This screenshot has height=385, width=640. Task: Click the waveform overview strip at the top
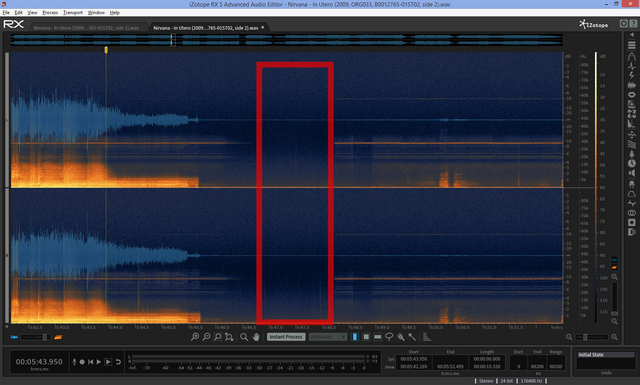(x=287, y=40)
